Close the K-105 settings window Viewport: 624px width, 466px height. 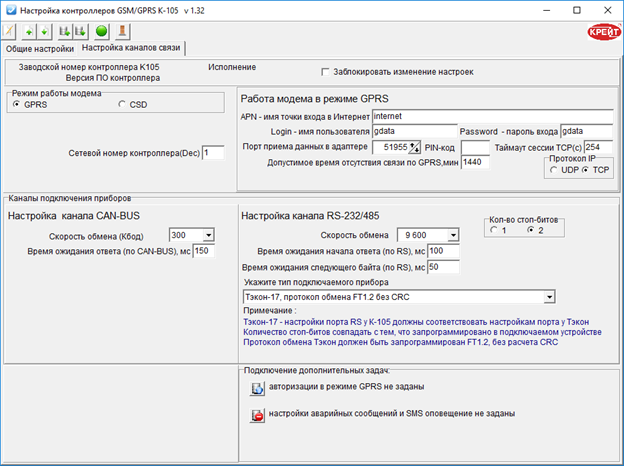pos(607,10)
